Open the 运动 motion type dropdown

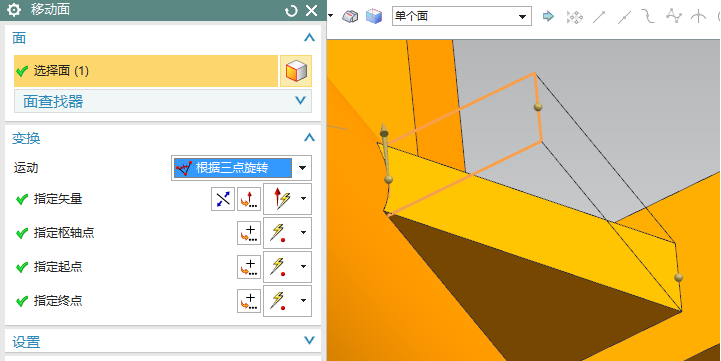241,168
